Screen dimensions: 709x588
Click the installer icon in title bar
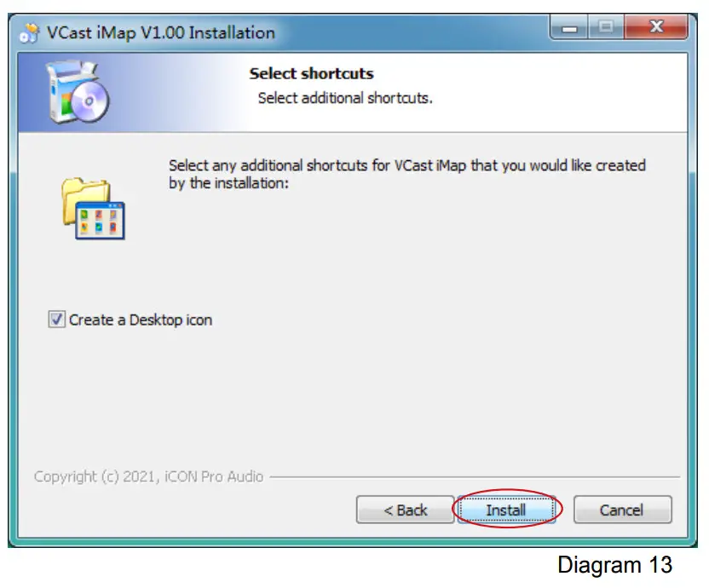[29, 33]
